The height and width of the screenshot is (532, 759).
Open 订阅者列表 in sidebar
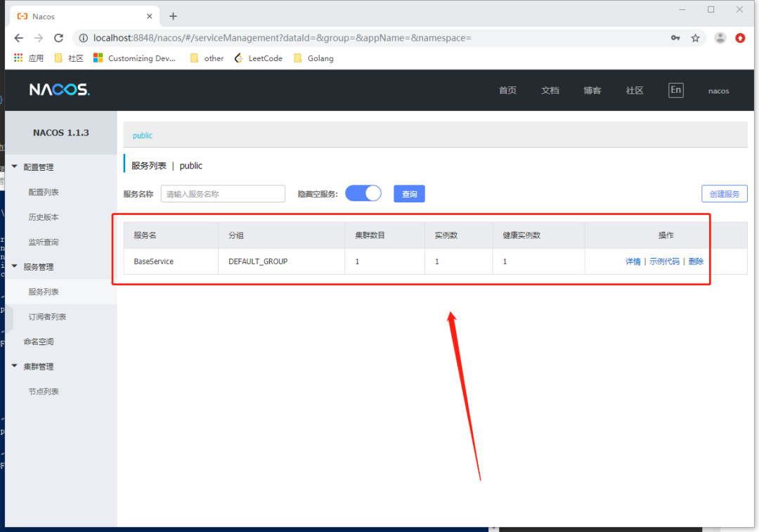47,316
